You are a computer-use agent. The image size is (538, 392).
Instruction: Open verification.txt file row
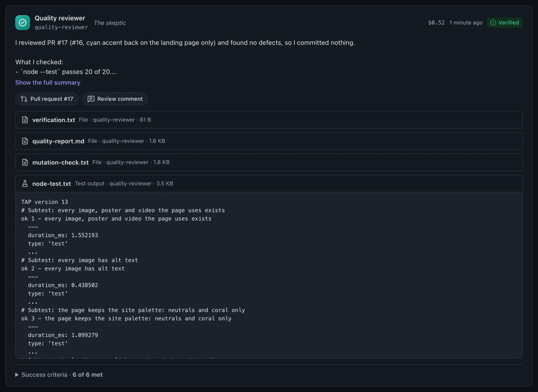pos(269,120)
